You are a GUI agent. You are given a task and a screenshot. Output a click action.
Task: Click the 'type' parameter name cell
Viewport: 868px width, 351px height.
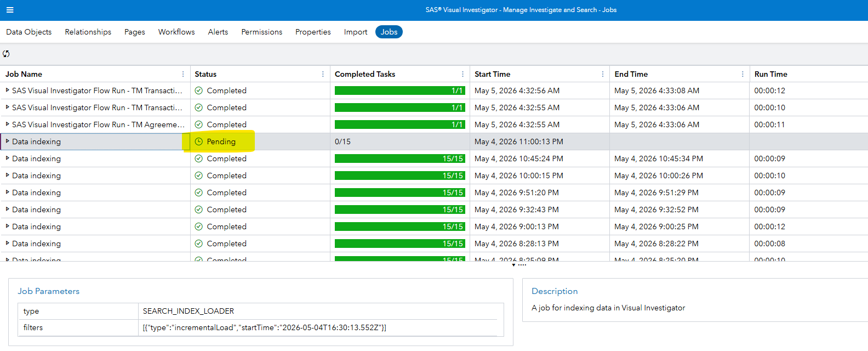point(31,311)
